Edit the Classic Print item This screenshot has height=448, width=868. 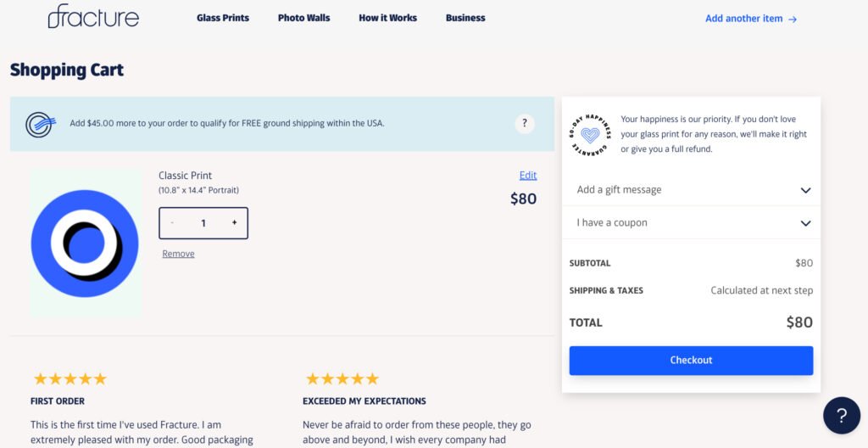pos(528,176)
